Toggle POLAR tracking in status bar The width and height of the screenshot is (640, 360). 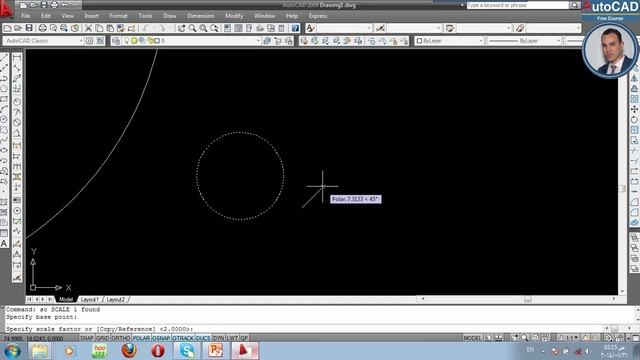[x=141, y=338]
